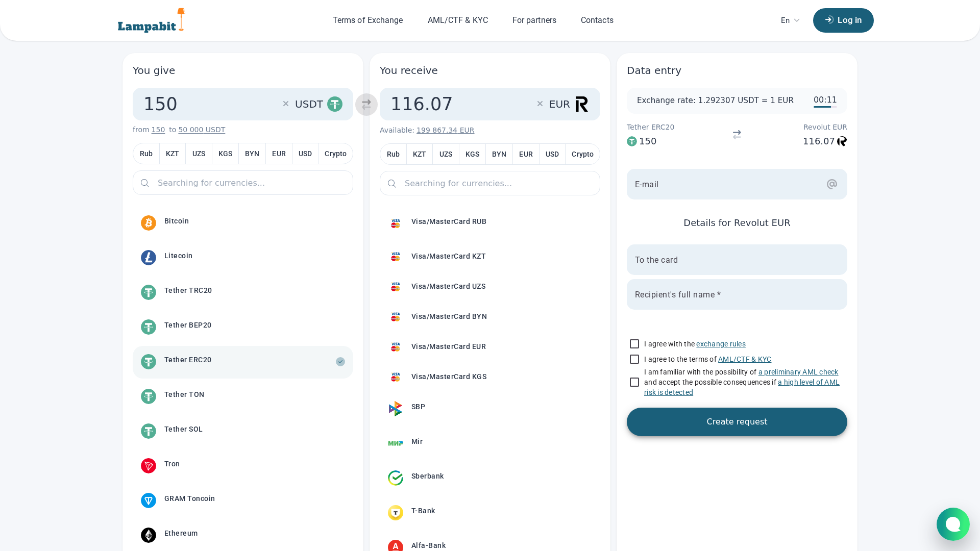Pick Visa/MasterCard KGS to receive
The image size is (980, 551).
(490, 377)
